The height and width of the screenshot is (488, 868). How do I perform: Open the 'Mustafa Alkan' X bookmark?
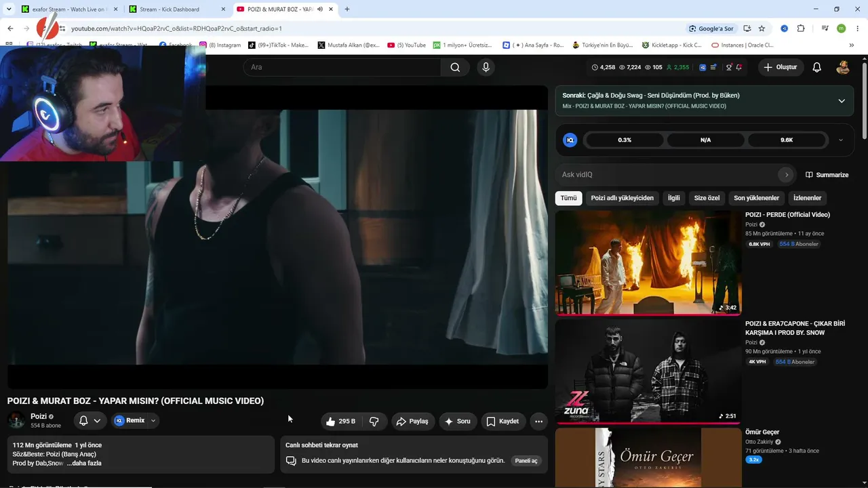click(x=349, y=45)
